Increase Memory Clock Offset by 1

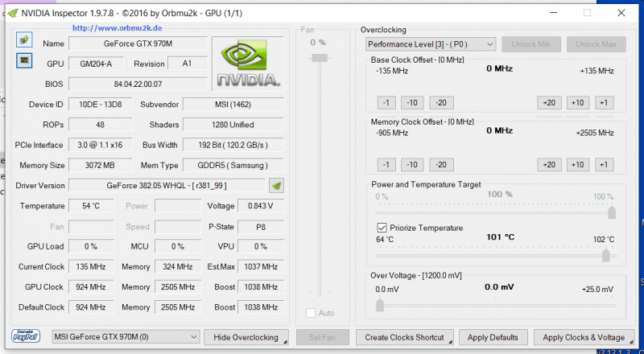pos(605,165)
